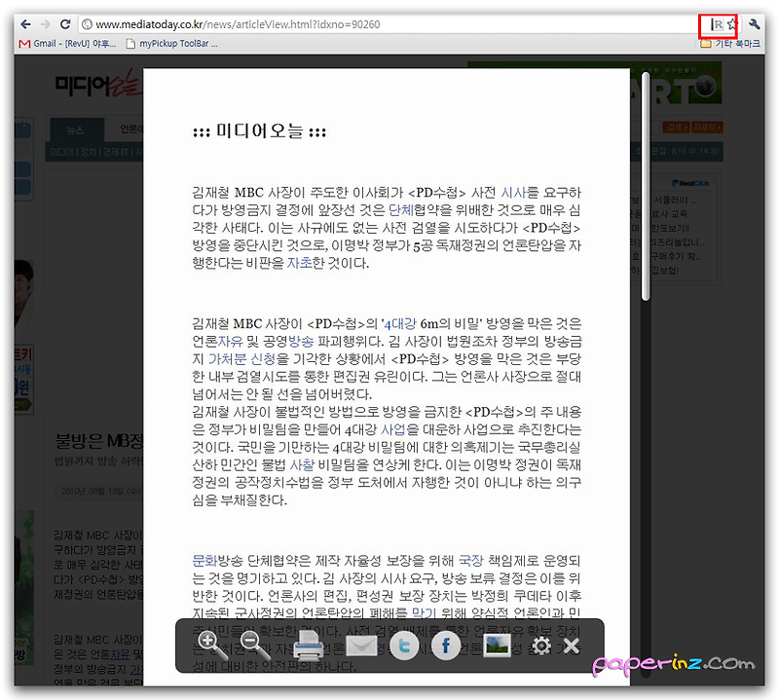
Task: Click the 4대강 link in quoted title
Action: 400,324
